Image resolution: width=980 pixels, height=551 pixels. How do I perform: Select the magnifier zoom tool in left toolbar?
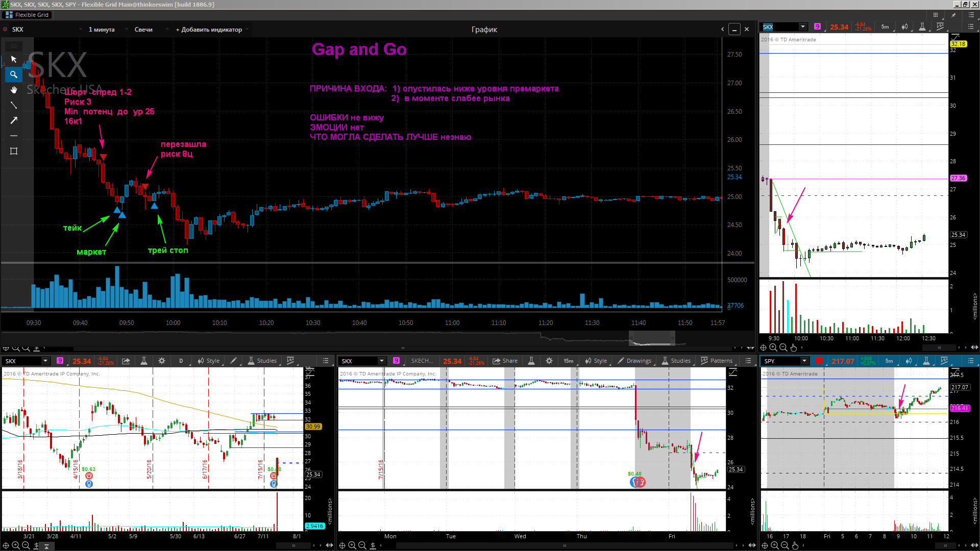click(x=14, y=74)
